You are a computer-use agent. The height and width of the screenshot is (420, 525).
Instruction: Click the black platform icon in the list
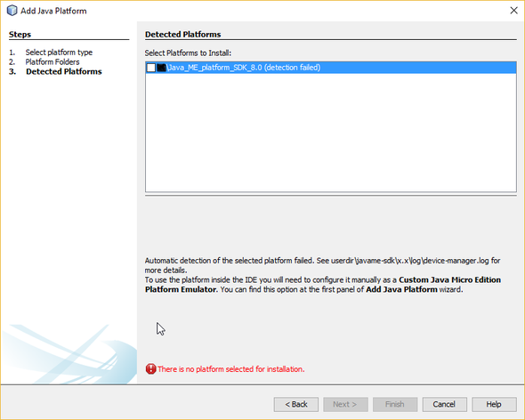pos(161,68)
